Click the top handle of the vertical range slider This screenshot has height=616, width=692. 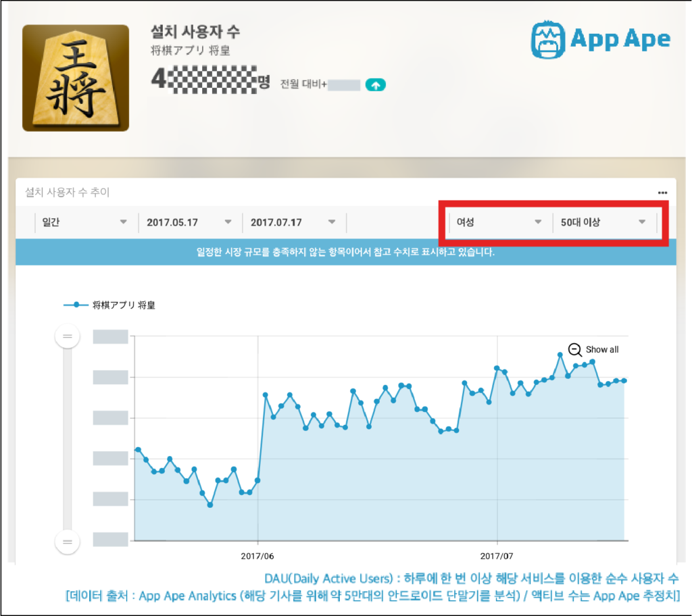click(68, 336)
